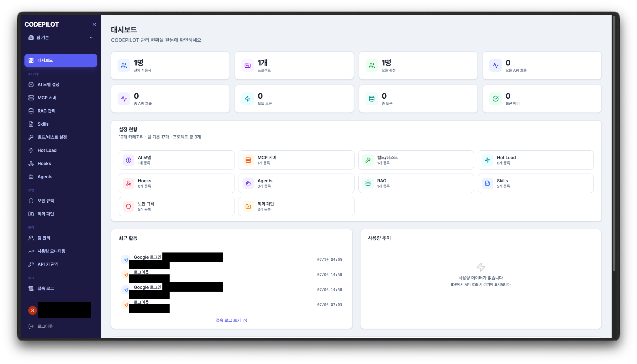Click the 전체 사용자 stat card

[170, 65]
